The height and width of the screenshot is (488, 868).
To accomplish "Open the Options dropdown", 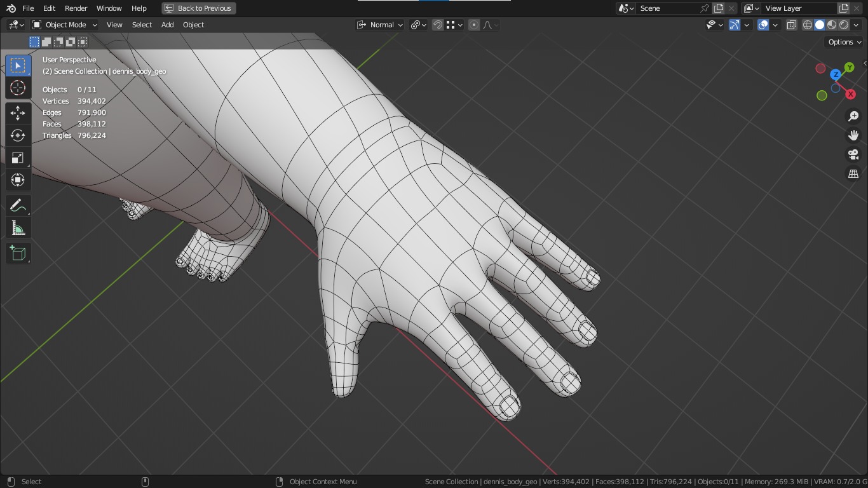I will pyautogui.click(x=844, y=42).
